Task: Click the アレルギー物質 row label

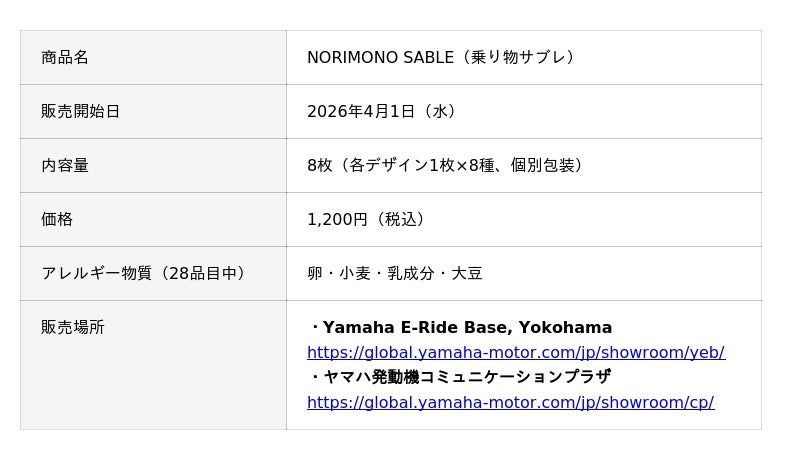Action: click(x=94, y=273)
